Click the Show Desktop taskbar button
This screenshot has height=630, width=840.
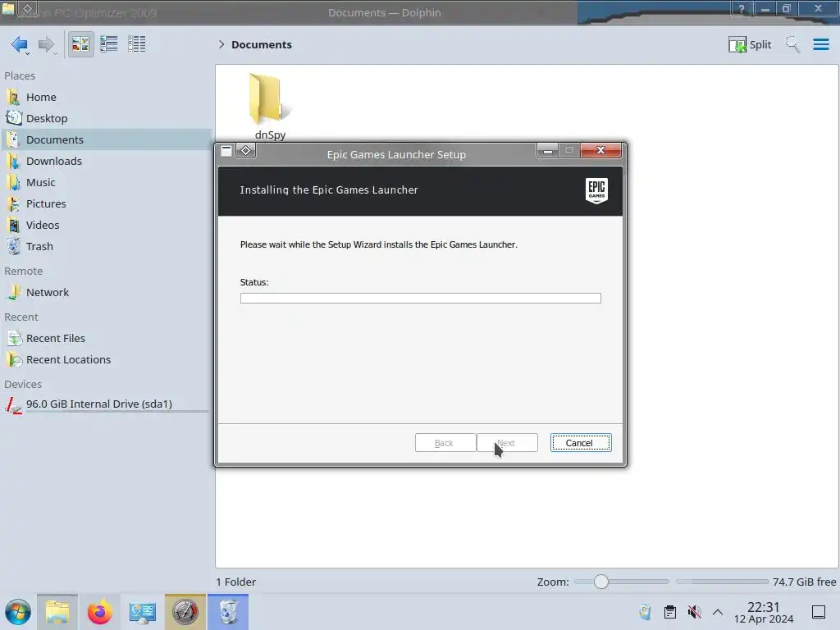click(x=819, y=612)
